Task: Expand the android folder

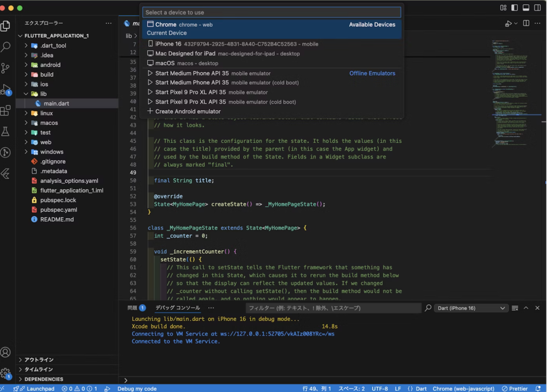Action: 67,65
